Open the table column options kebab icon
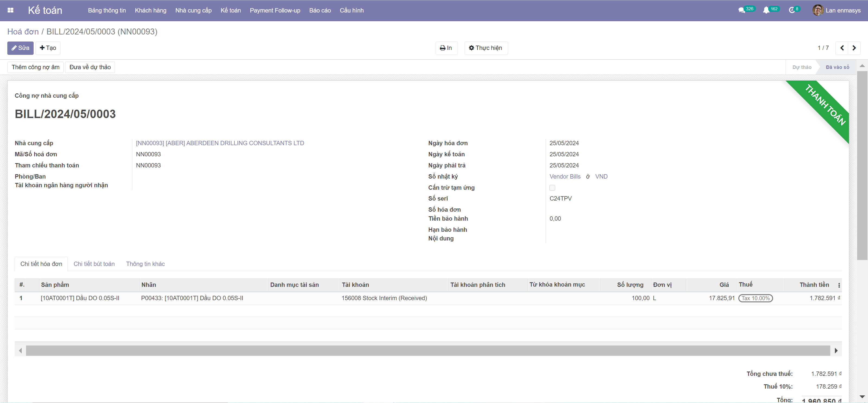This screenshot has height=403, width=868. pyautogui.click(x=839, y=285)
